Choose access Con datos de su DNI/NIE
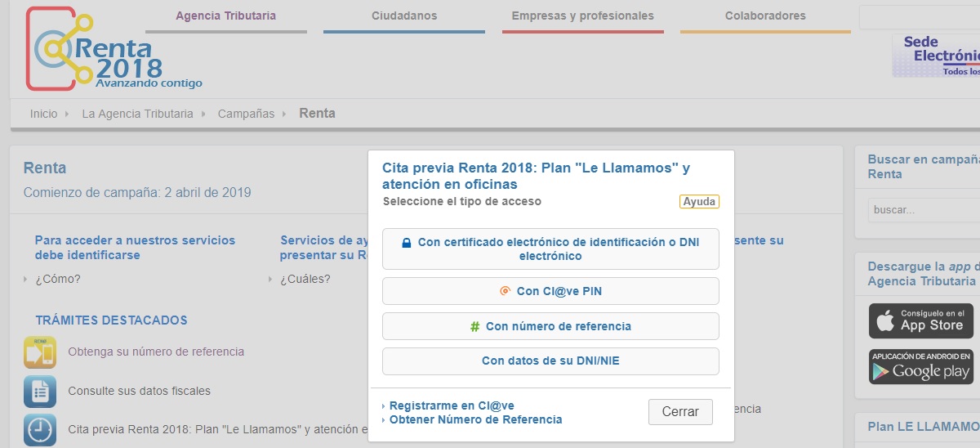This screenshot has width=980, height=448. click(x=550, y=361)
